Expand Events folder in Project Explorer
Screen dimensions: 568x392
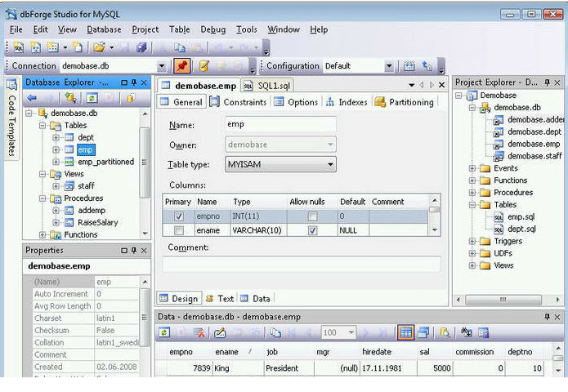coord(472,168)
